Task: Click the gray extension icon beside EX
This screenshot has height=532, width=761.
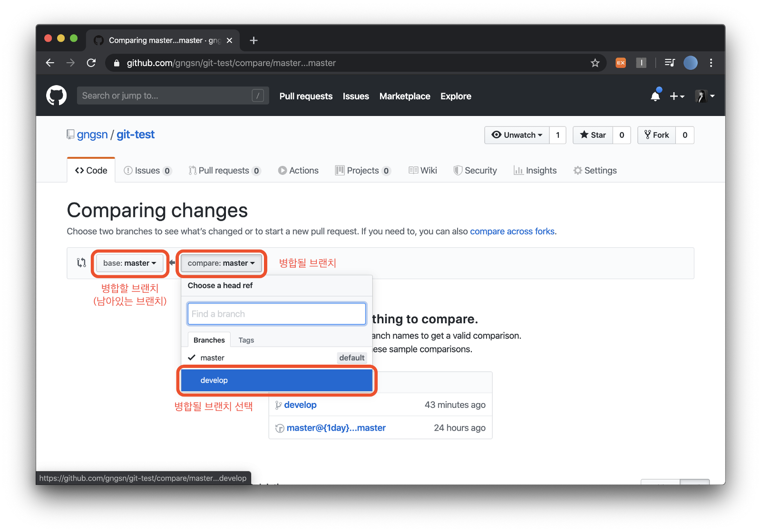Action: tap(641, 63)
